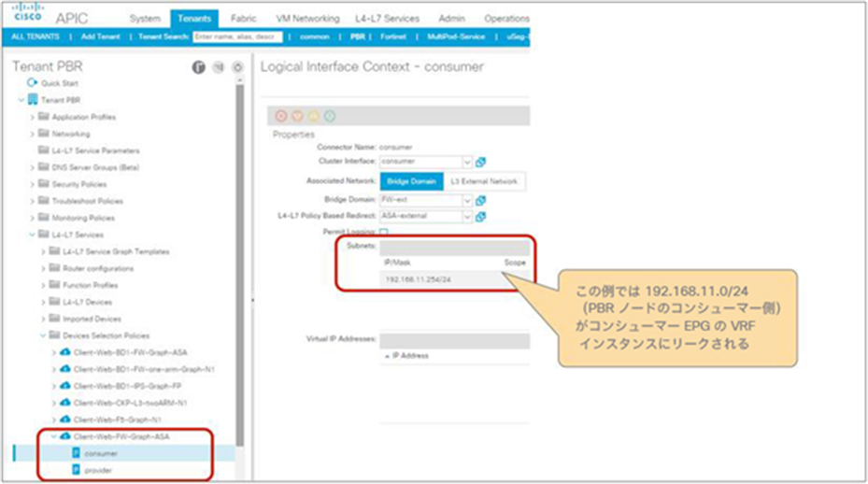Open the VM Networking tab

coord(307,19)
